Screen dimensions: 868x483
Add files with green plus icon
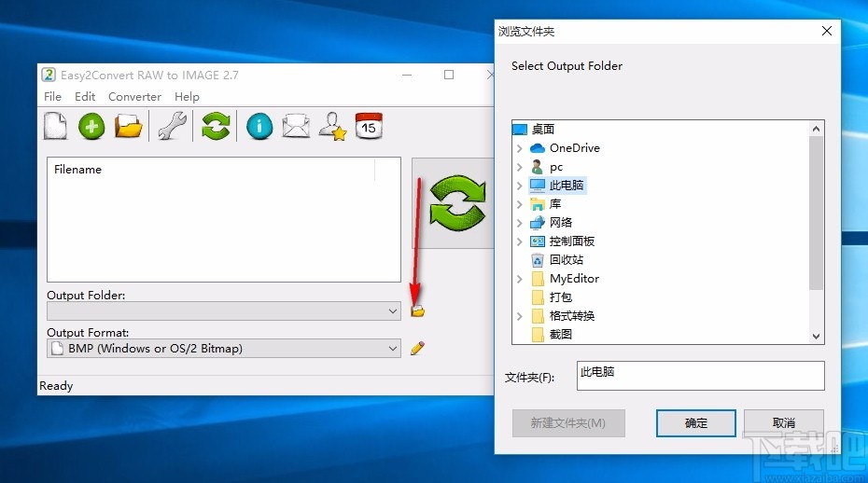tap(91, 127)
